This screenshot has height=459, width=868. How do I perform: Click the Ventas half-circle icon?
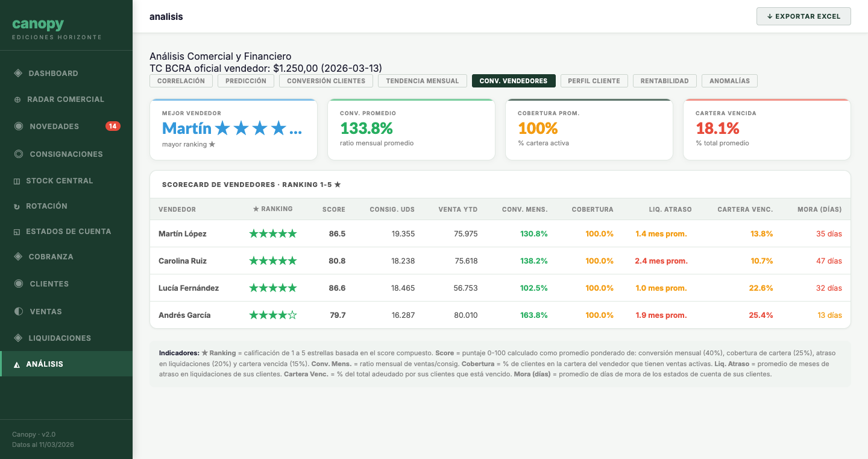tap(19, 312)
